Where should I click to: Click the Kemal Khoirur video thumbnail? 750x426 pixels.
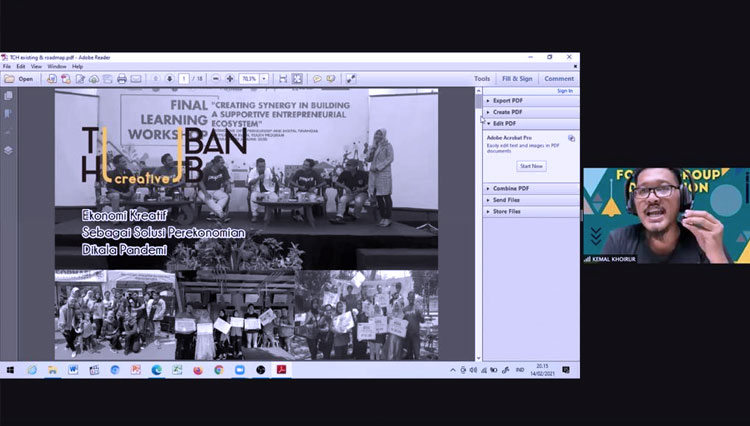[666, 216]
